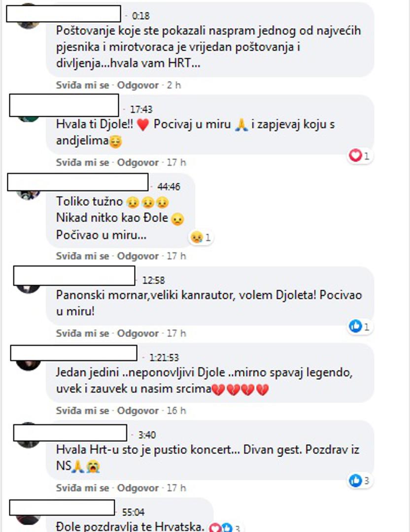Like the 'Poštovanje koje ste pokazali' comment
This screenshot has width=410, height=532.
[x=82, y=85]
